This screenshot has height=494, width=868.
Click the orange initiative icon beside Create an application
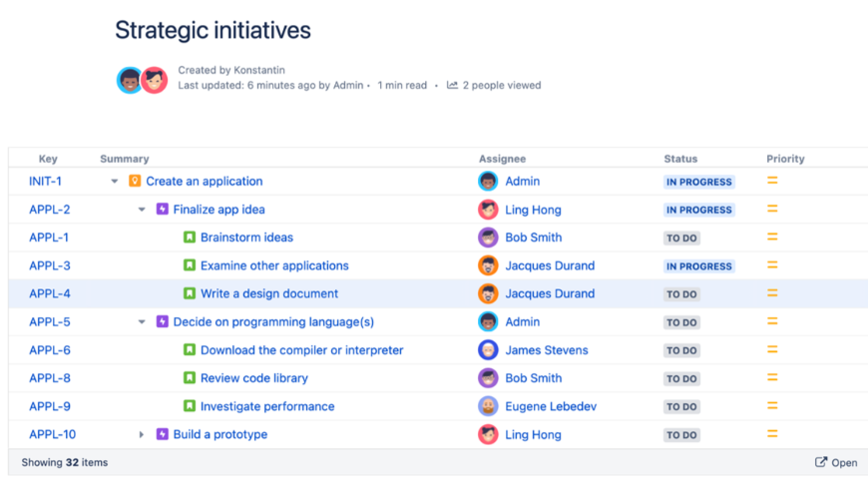point(136,182)
